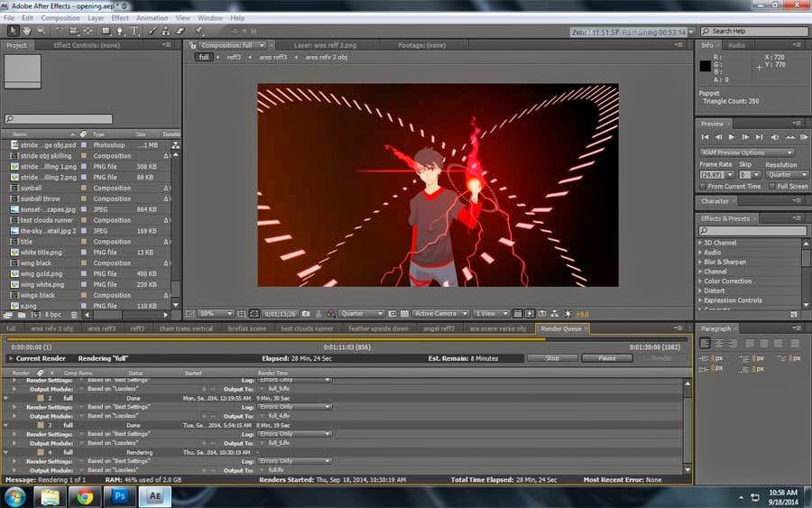Toggle the composition viewer lock icon

click(x=193, y=46)
